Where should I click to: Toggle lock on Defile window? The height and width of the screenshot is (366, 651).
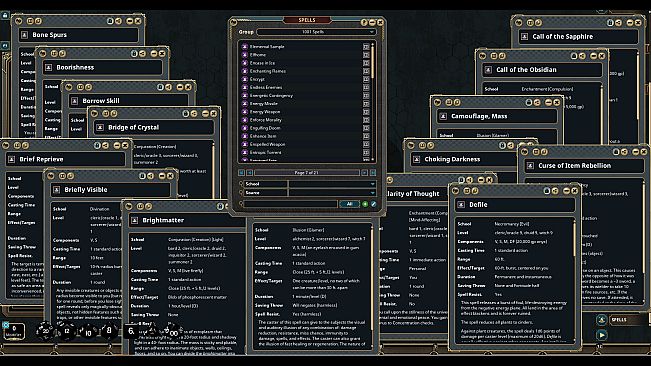(x=547, y=190)
